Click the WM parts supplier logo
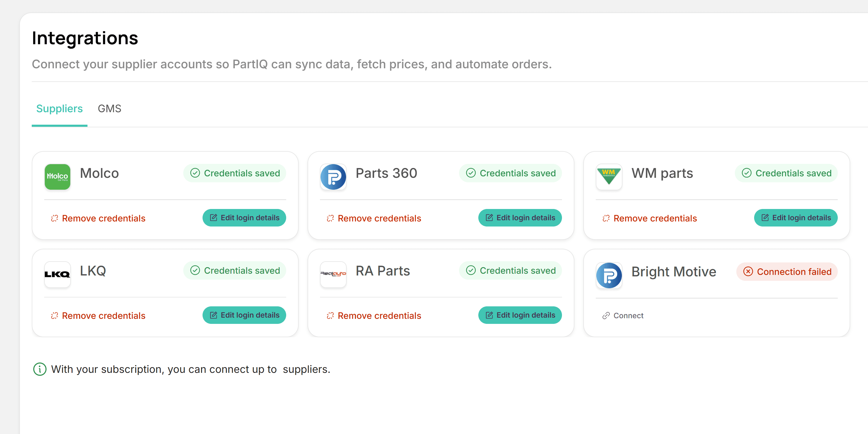Viewport: 868px width, 434px height. 609,177
